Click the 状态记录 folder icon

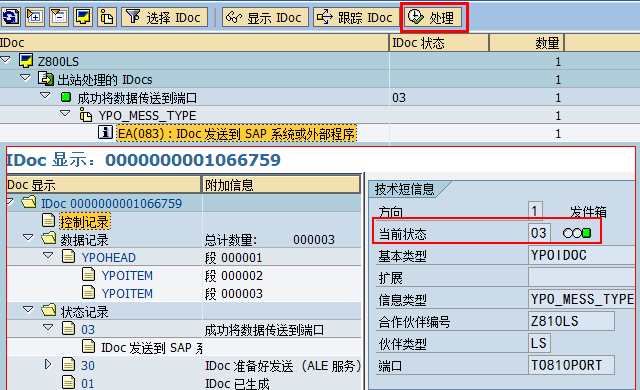pos(49,310)
